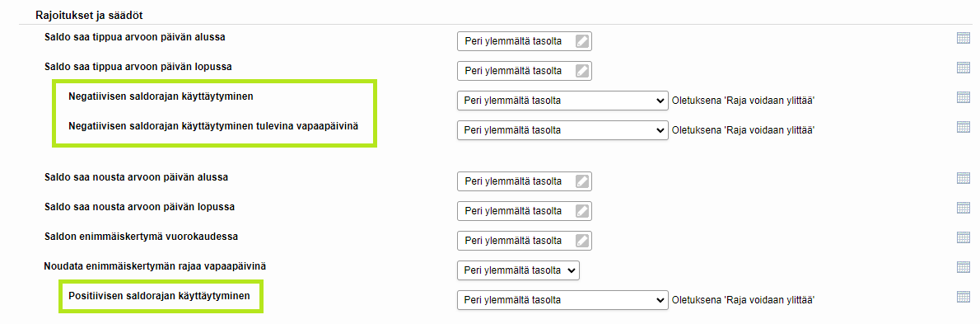
Task: Click the pencil icon for 'Saldo saa nousta arvoon päivän lopussa'
Action: (582, 211)
